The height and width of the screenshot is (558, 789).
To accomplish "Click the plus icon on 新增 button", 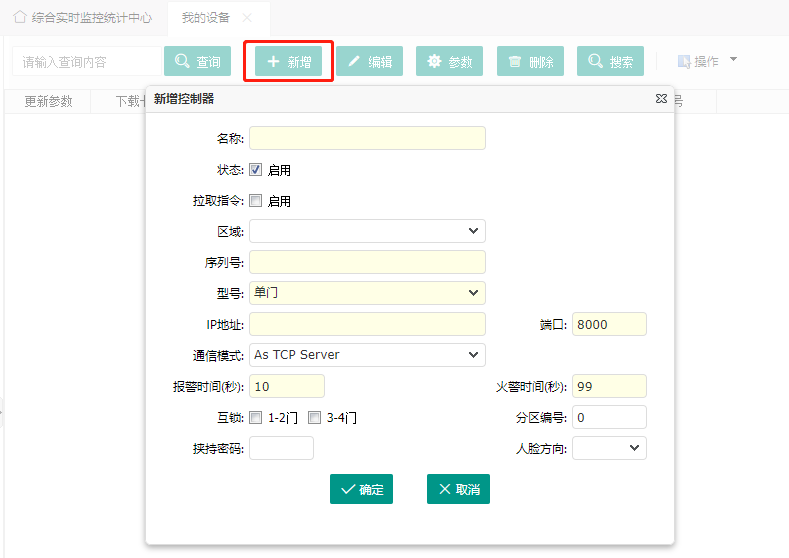I will (x=273, y=61).
